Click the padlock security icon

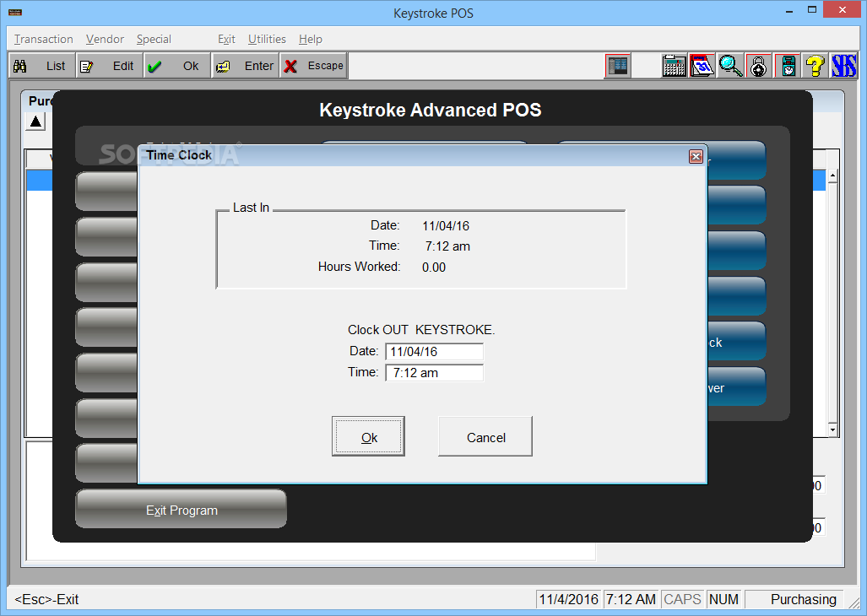759,67
